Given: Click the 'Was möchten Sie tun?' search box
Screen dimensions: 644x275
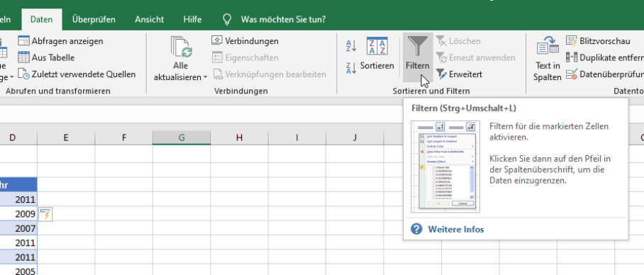Looking at the screenshot, I should click(283, 19).
